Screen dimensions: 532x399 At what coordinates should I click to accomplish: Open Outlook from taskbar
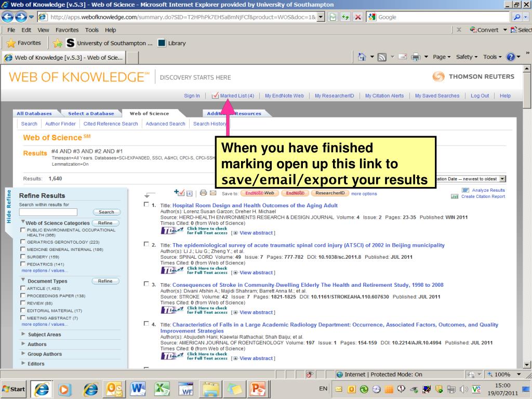pyautogui.click(x=114, y=389)
